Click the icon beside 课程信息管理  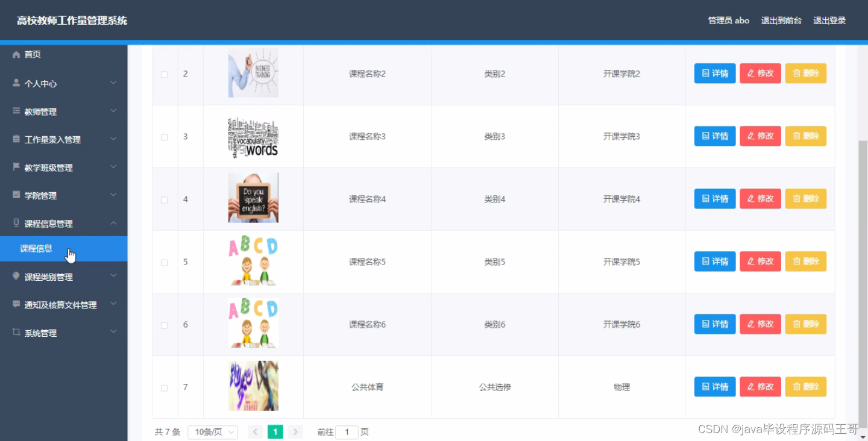pyautogui.click(x=16, y=223)
